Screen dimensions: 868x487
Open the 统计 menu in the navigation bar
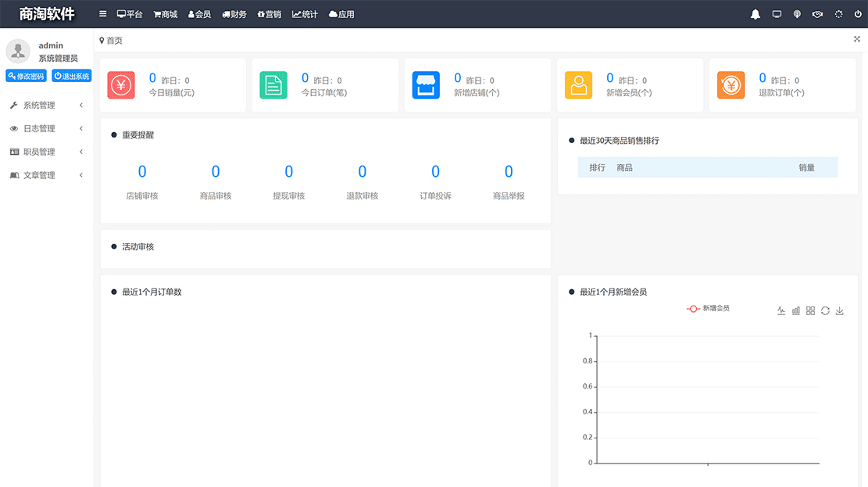(305, 13)
